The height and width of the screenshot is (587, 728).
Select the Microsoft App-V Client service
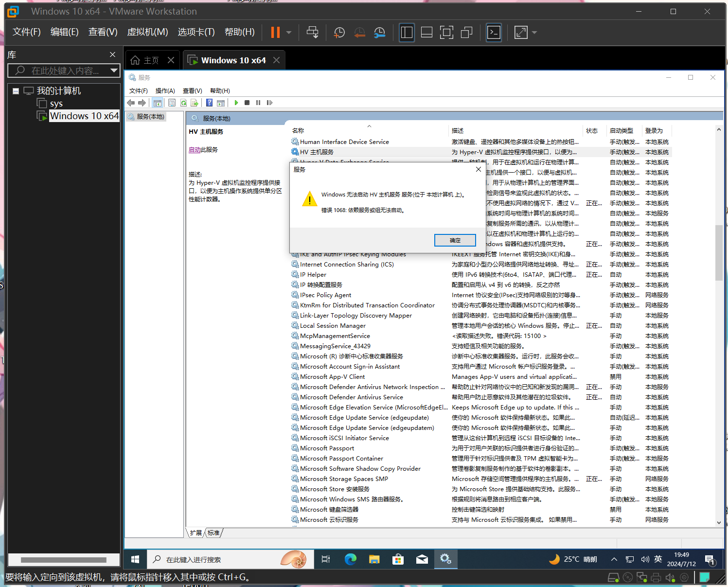[x=481, y=377]
